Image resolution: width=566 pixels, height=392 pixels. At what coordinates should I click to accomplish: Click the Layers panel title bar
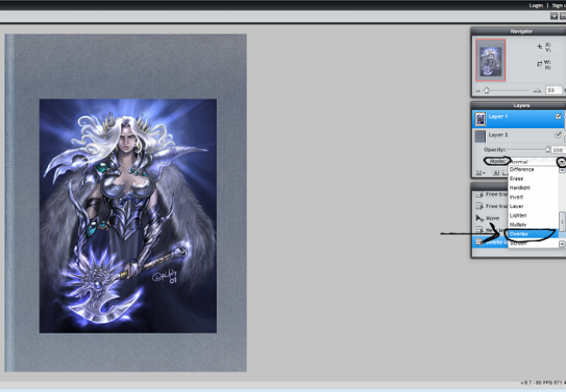coord(519,105)
